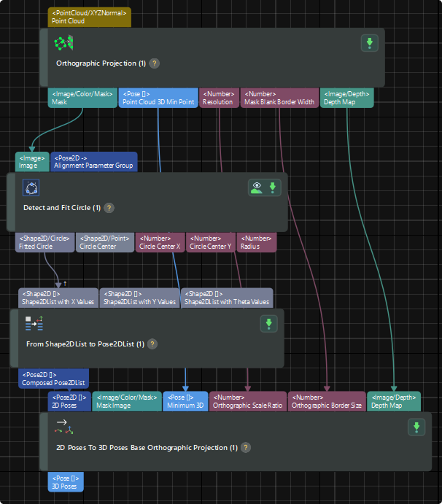Select the Minimum 3D input port
Screen dimensions: 442x504
coord(185,401)
